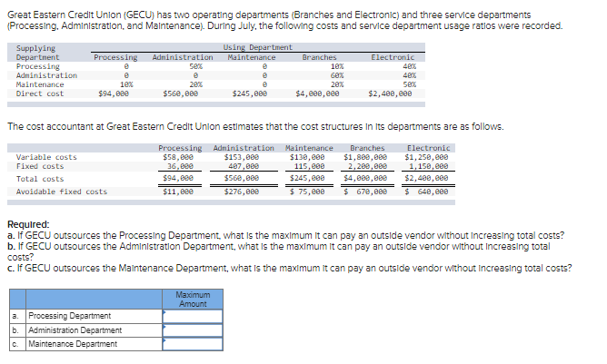
Task: Click Administration variable cost $153,000
Action: [242, 157]
